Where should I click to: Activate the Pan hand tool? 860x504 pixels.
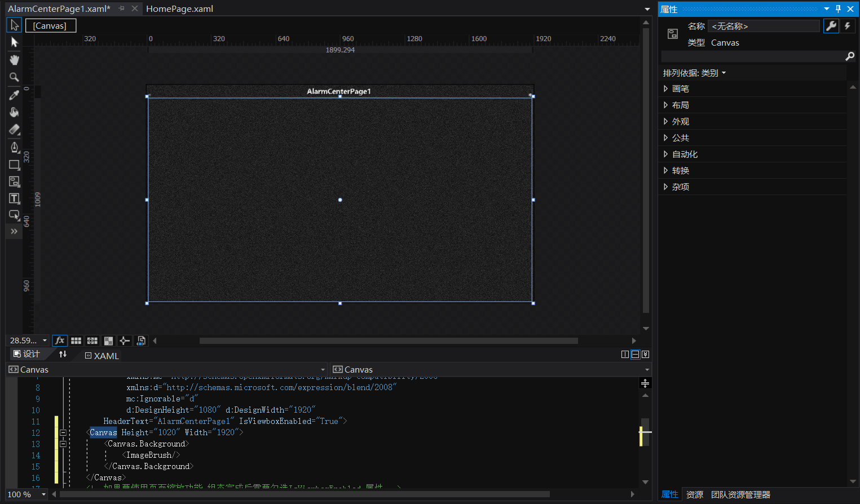pyautogui.click(x=15, y=60)
